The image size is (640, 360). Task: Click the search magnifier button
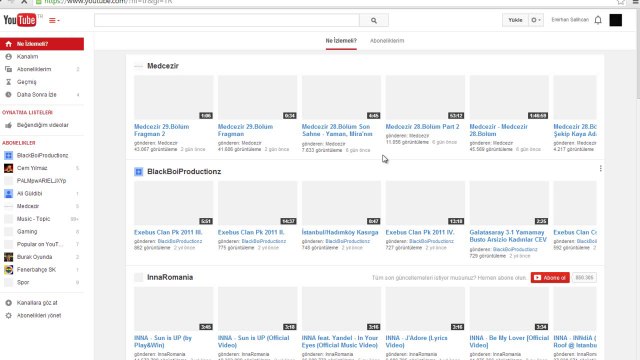(374, 20)
